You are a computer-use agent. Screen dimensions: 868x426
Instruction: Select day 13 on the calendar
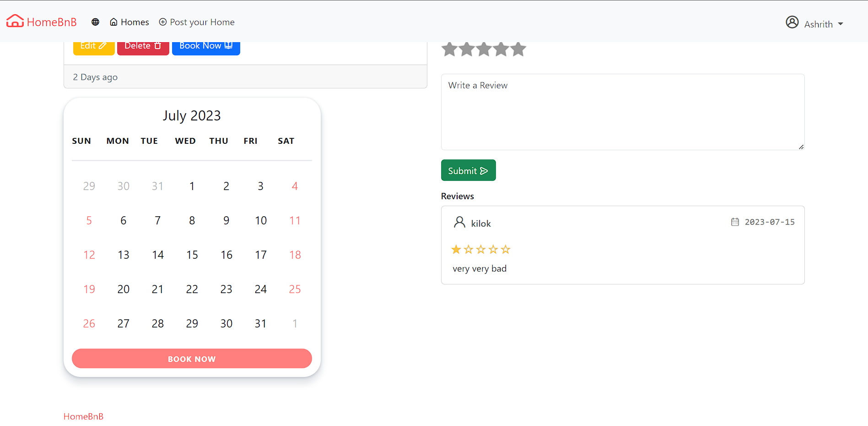124,255
